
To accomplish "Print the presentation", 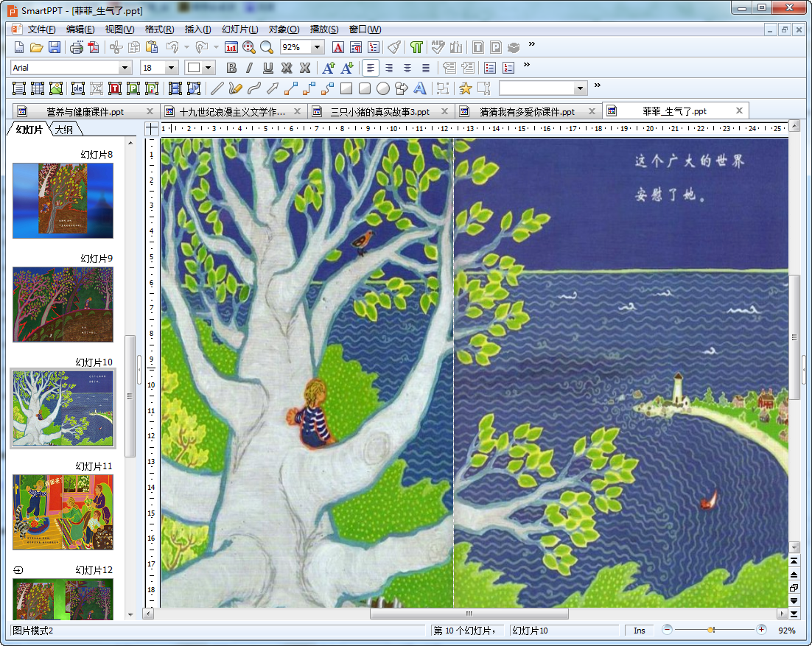I will point(76,48).
